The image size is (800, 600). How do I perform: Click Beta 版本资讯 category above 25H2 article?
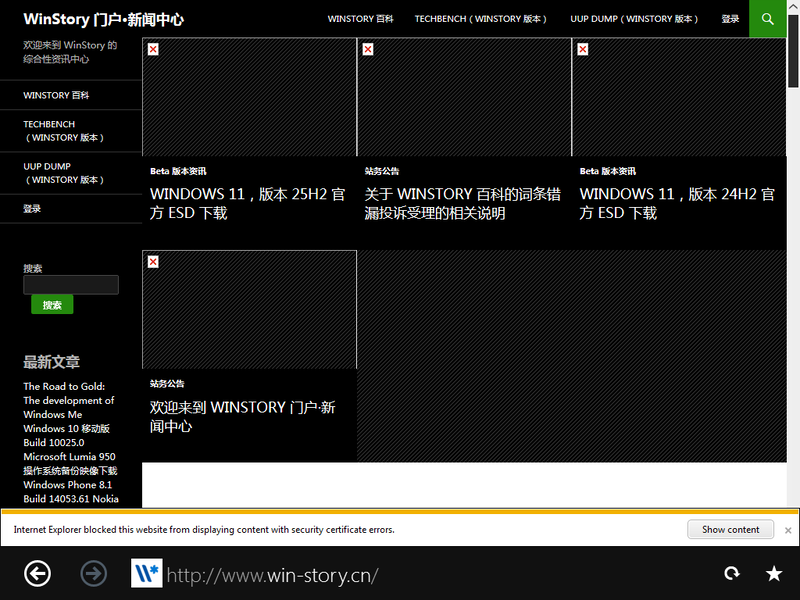tap(178, 171)
